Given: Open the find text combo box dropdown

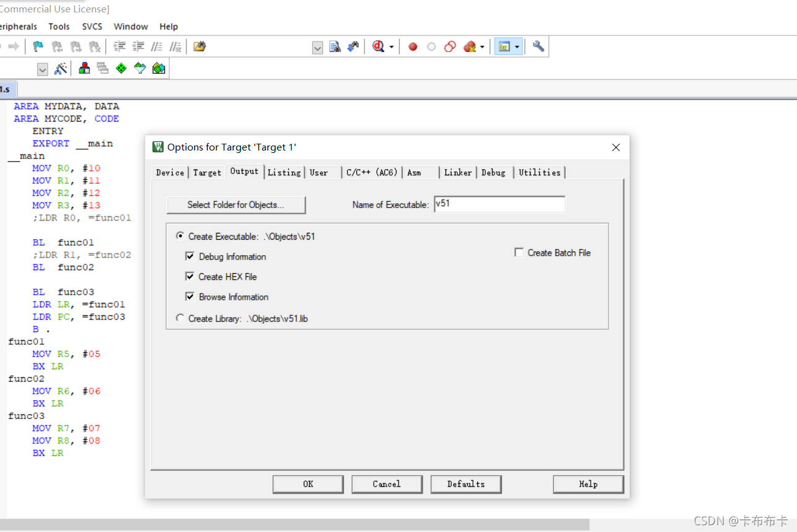Looking at the screenshot, I should [317, 48].
